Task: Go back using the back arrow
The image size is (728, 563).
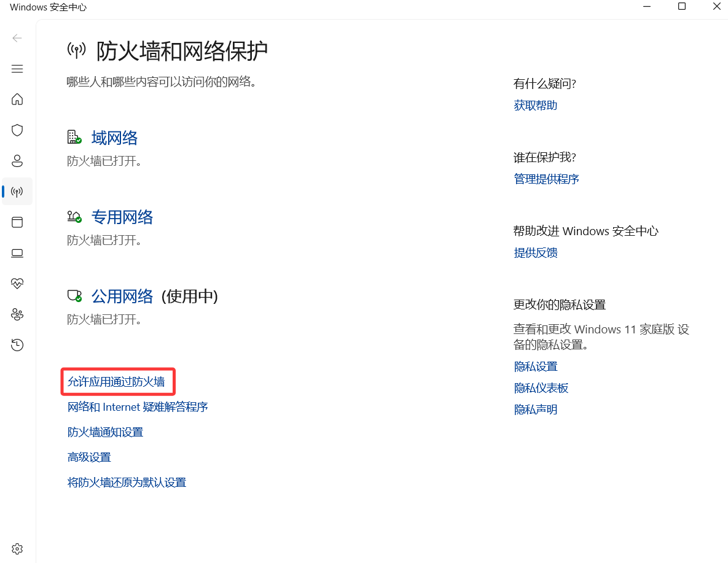Action: coord(17,38)
